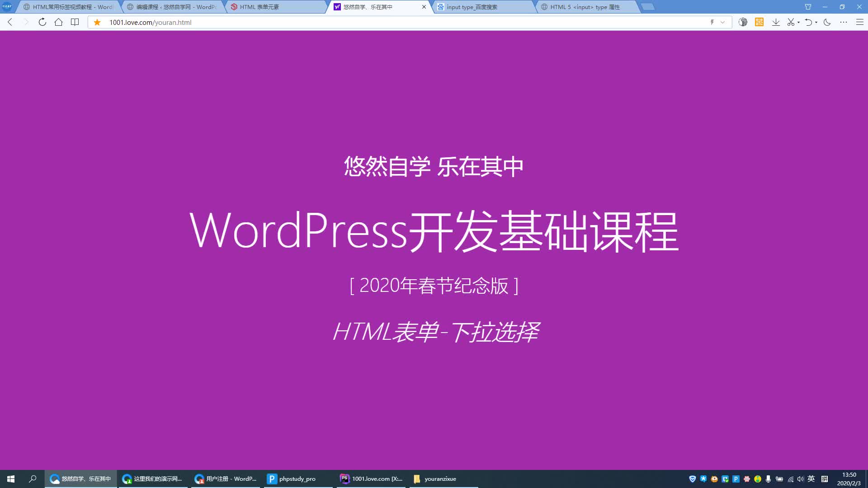Open phpstudy_pro from taskbar
Image resolution: width=868 pixels, height=488 pixels.
point(297,479)
